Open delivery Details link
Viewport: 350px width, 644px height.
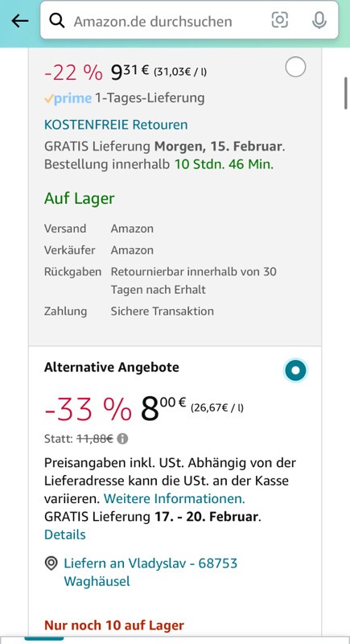tap(65, 535)
